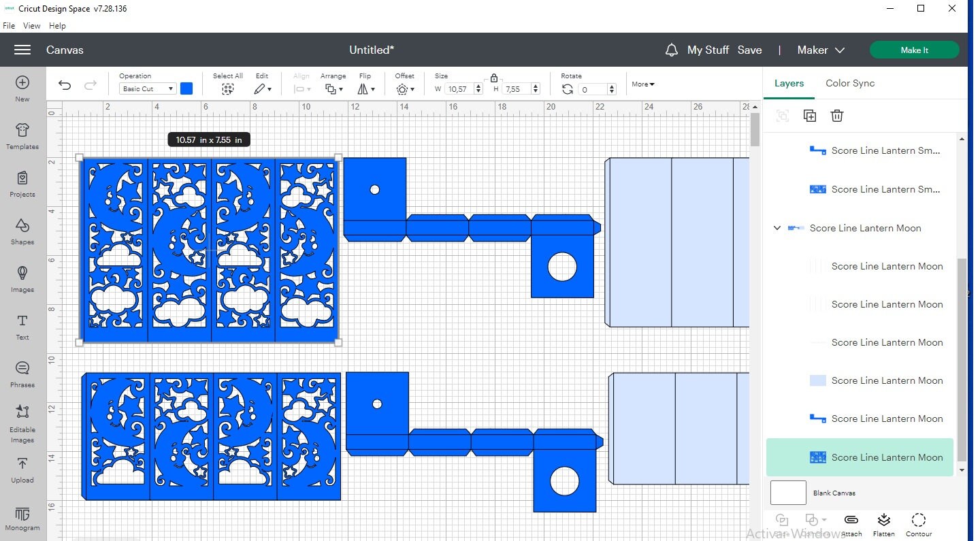The width and height of the screenshot is (980, 541).
Task: Click the Flatten icon
Action: point(883,525)
